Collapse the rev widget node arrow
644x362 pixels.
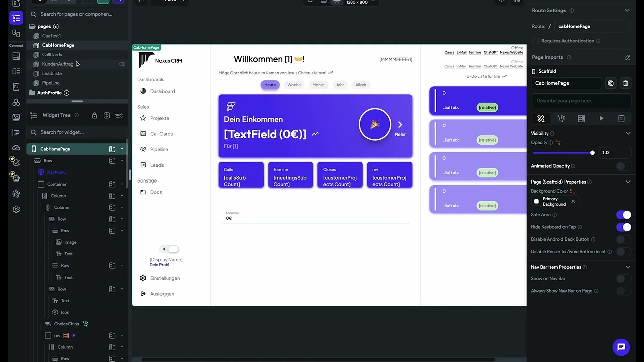click(122, 335)
